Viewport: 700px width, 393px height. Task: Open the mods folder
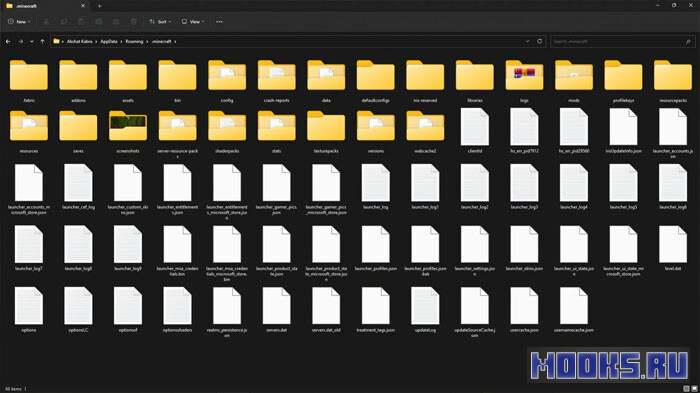tap(574, 81)
